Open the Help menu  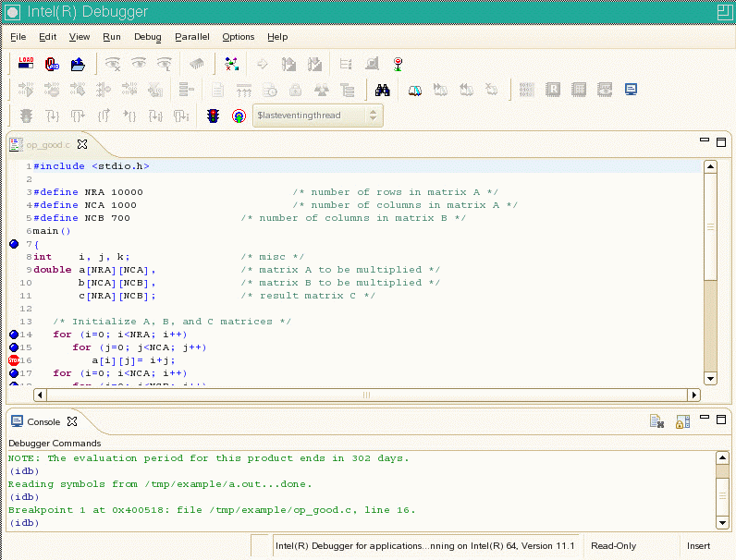(277, 37)
